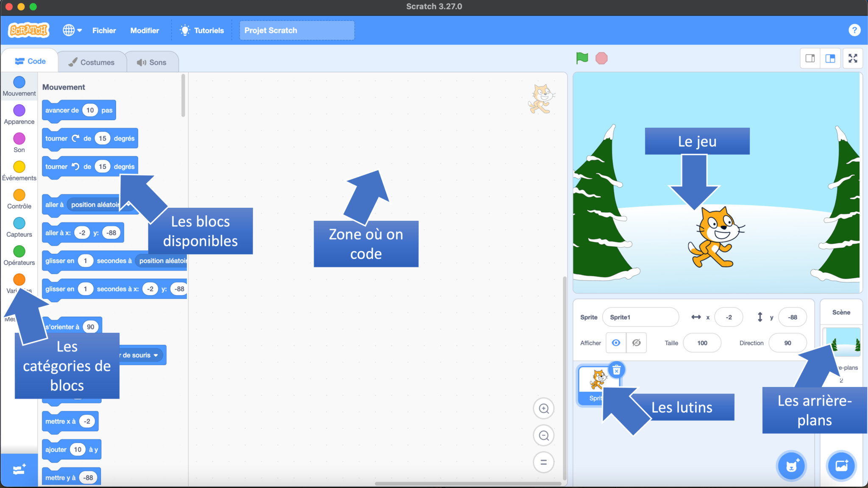Open the choose backdrop button

841,466
